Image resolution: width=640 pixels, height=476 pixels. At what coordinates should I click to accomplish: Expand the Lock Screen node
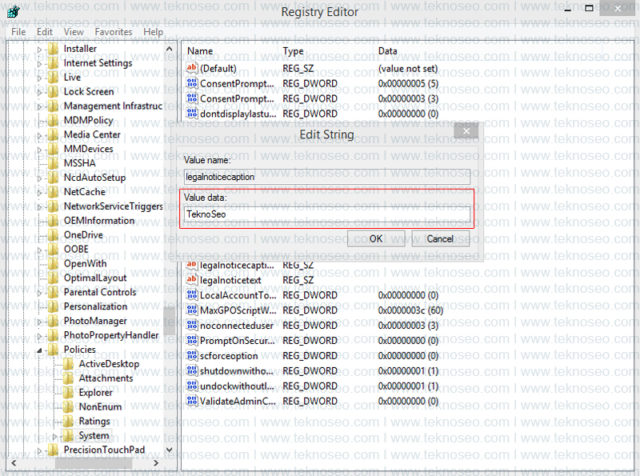tap(40, 92)
